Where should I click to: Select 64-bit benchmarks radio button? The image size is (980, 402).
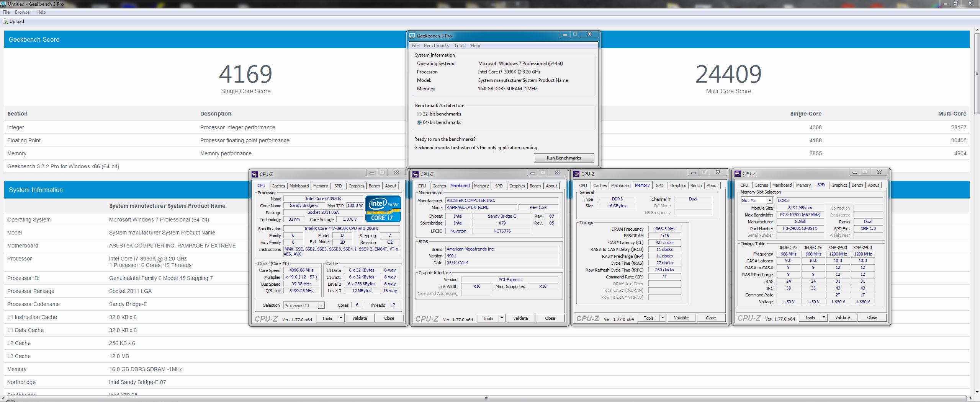click(x=419, y=122)
